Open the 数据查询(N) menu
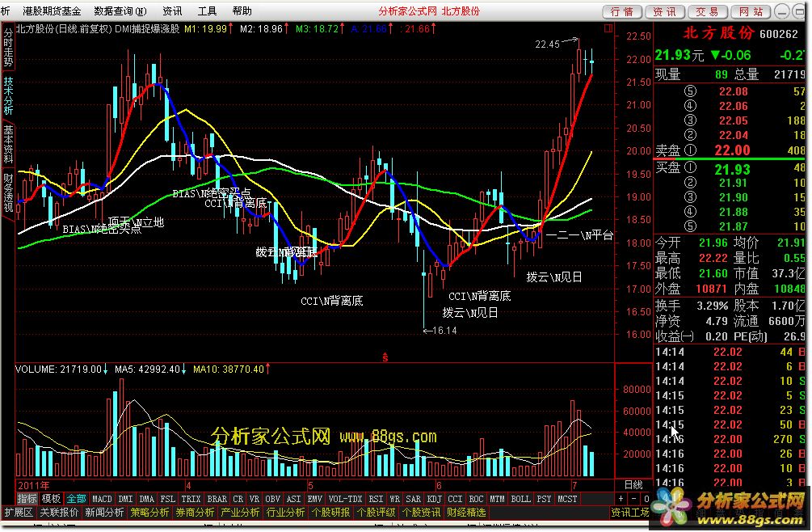The image size is (812, 532). pyautogui.click(x=120, y=11)
